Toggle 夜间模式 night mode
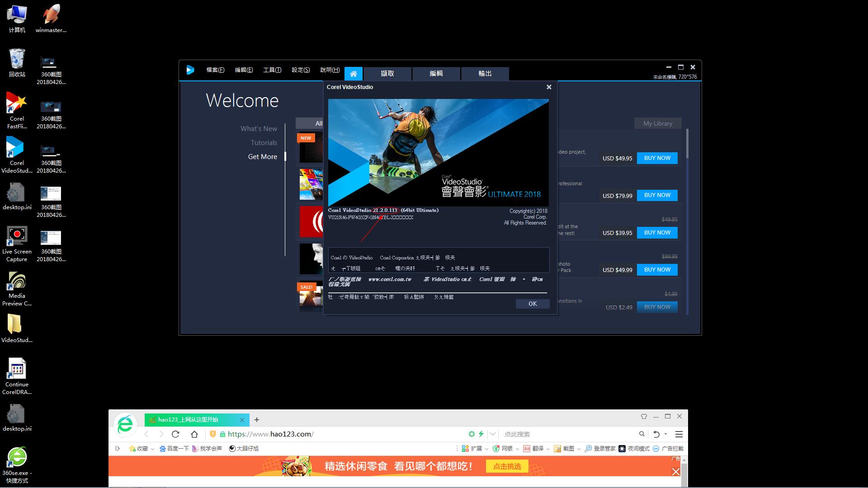868x488 pixels. pos(634,449)
